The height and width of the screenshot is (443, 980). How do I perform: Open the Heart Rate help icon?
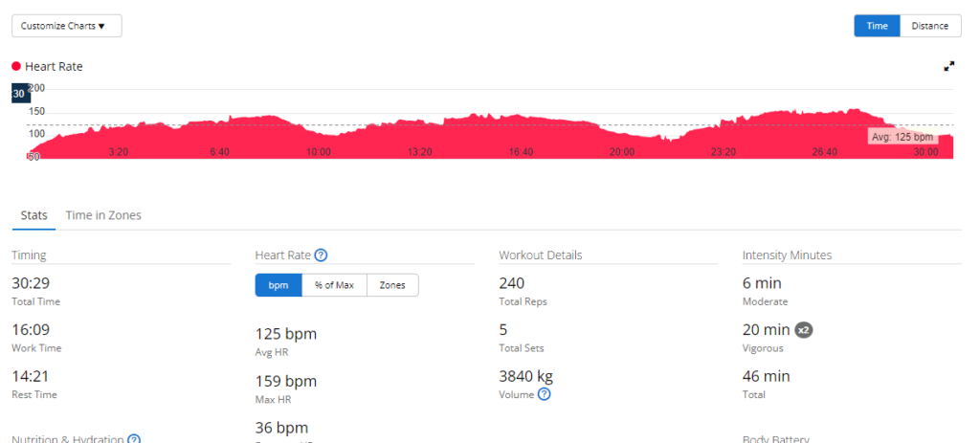tap(322, 255)
